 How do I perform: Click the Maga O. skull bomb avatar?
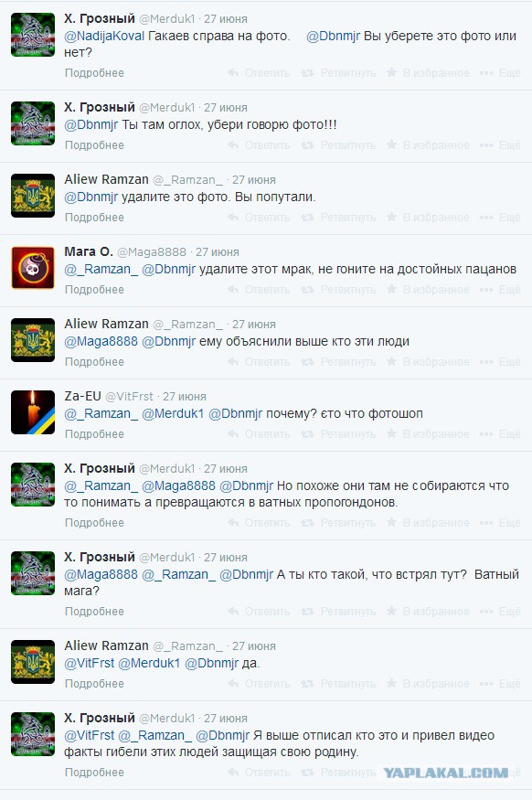[x=33, y=268]
